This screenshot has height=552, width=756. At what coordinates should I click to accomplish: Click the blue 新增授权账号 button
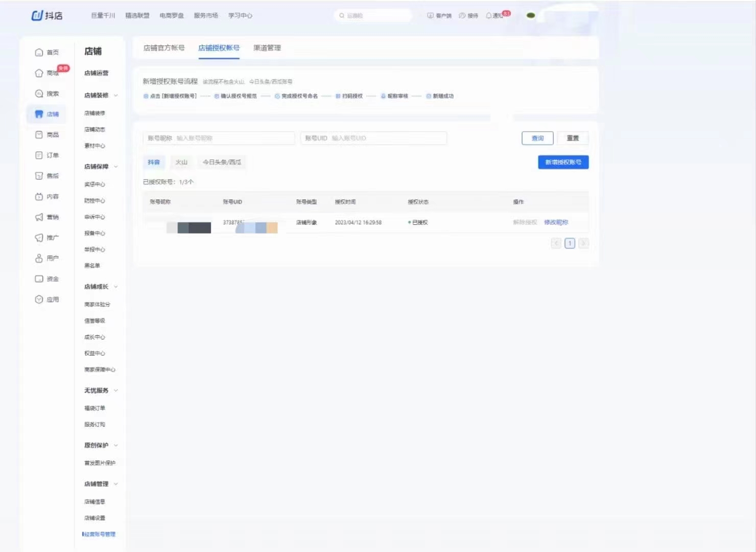[563, 163]
